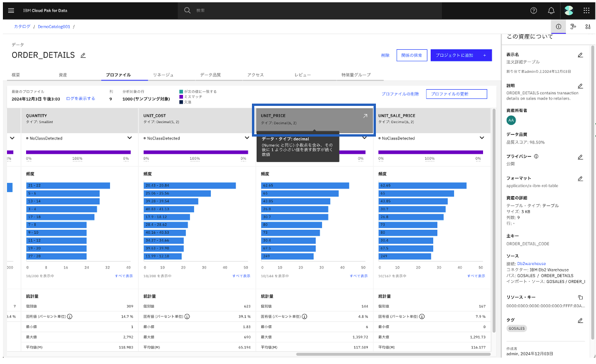Open the help question mark icon
The height and width of the screenshot is (364, 596).
click(533, 10)
